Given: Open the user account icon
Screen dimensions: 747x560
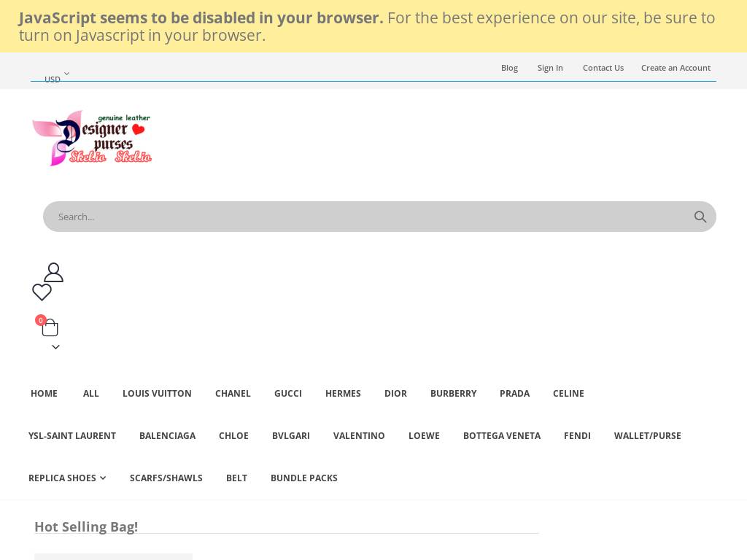Looking at the screenshot, I should coord(53,272).
